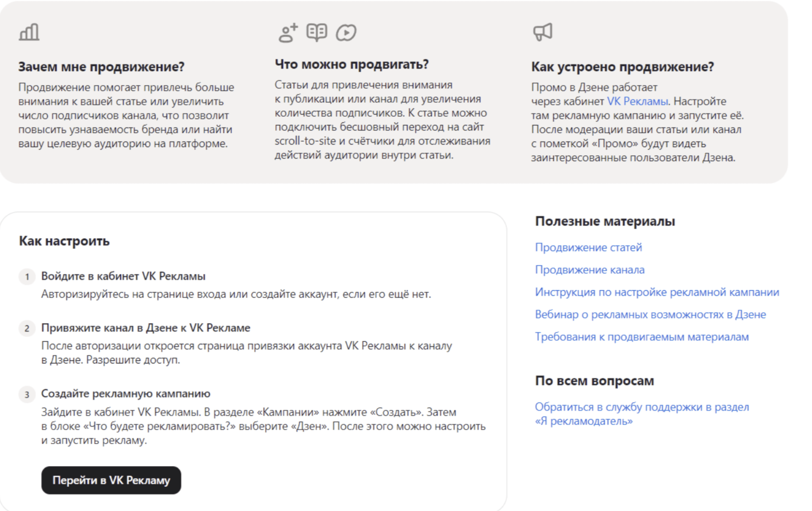Click the step 2 number badge

(x=27, y=329)
